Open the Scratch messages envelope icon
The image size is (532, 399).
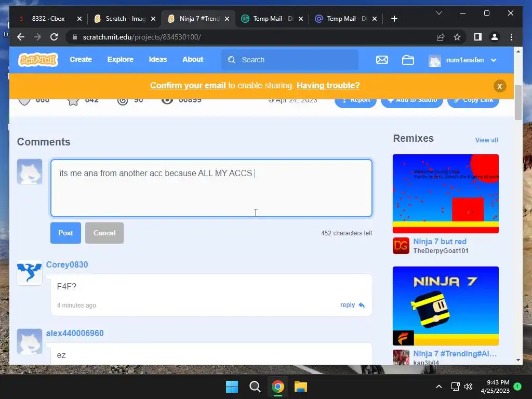382,60
